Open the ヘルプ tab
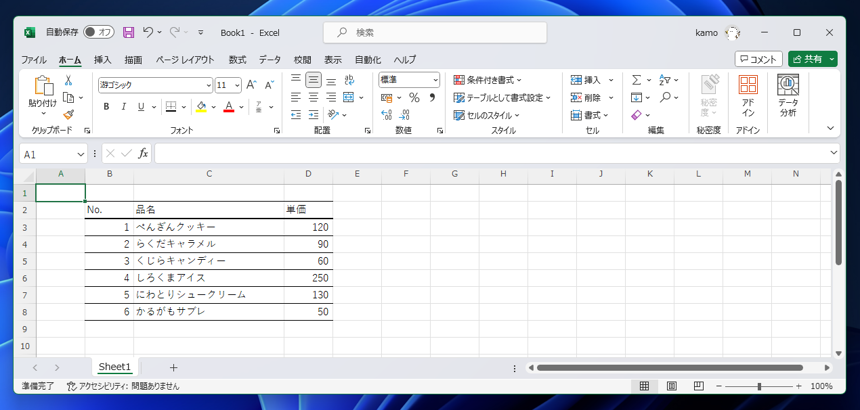The width and height of the screenshot is (860, 410). tap(405, 60)
